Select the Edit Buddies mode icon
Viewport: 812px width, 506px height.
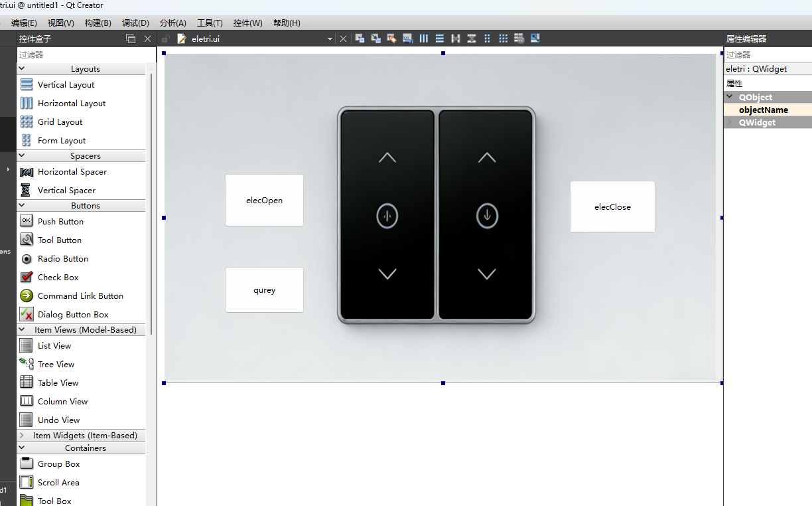[x=392, y=39]
